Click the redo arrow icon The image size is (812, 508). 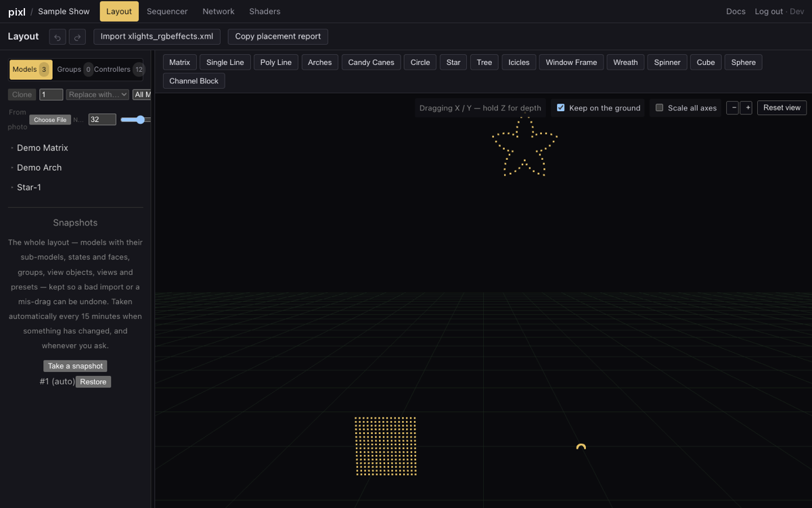[77, 37]
